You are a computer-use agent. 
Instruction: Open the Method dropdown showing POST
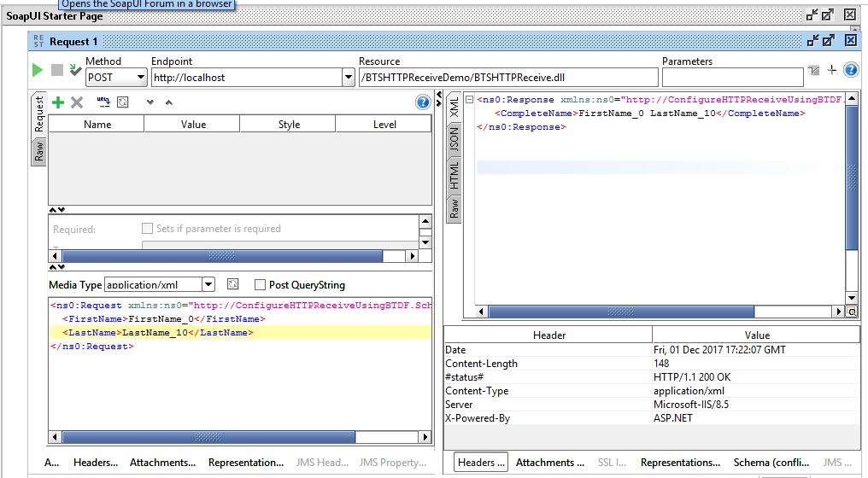click(x=141, y=78)
